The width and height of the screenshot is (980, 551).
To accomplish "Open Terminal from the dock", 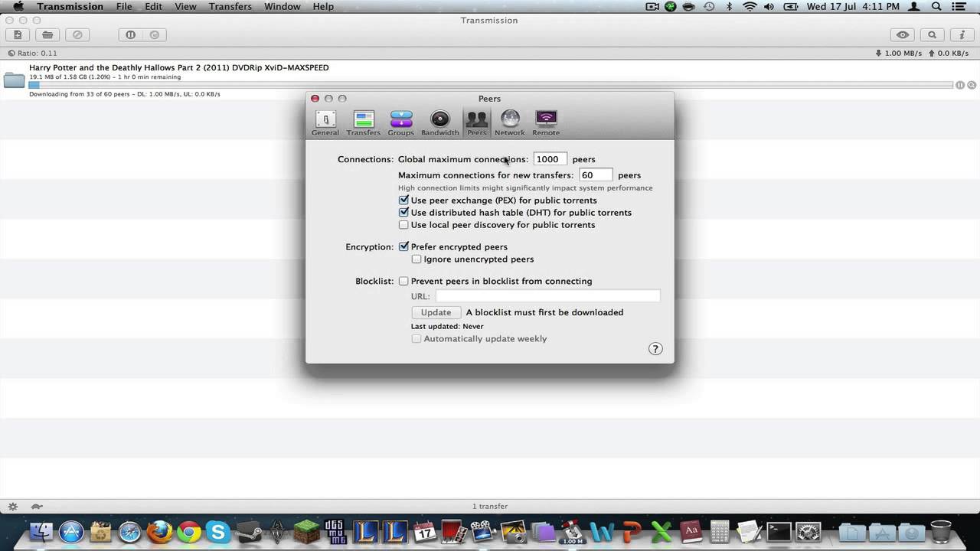I will tap(779, 531).
